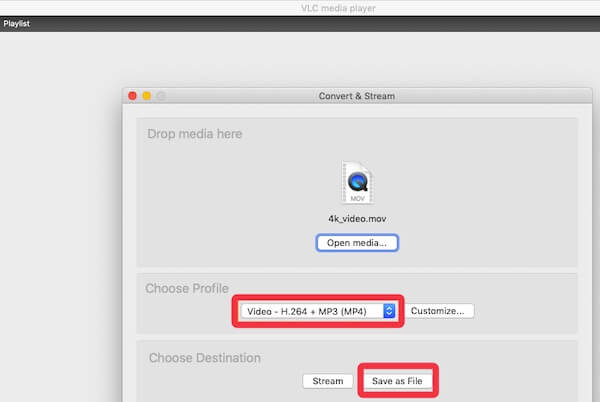The height and width of the screenshot is (402, 600).
Task: Focus the VLC media player title bar
Action: coord(300,8)
